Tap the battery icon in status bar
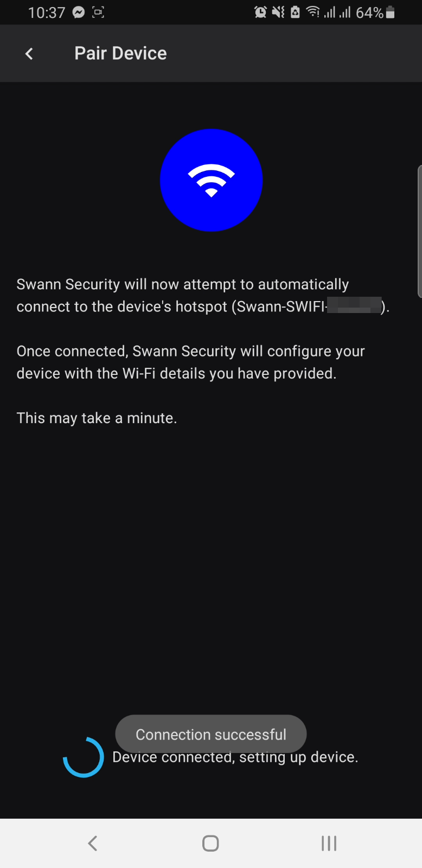422x868 pixels. [390, 12]
